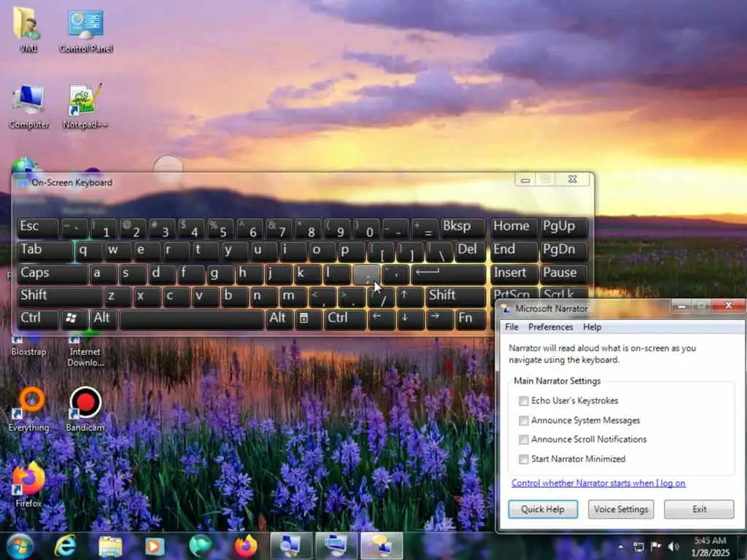This screenshot has width=747, height=560.
Task: Open the VMI folder desktop icon
Action: click(28, 28)
